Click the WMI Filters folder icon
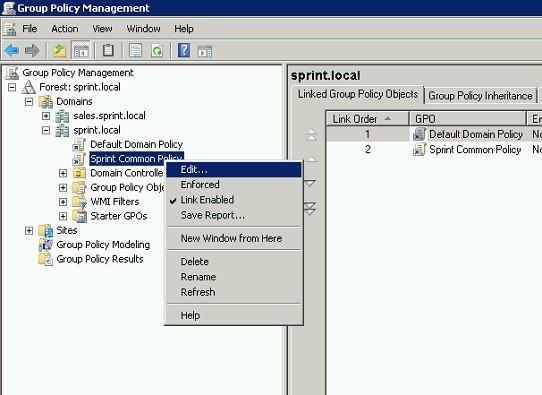 (x=79, y=202)
